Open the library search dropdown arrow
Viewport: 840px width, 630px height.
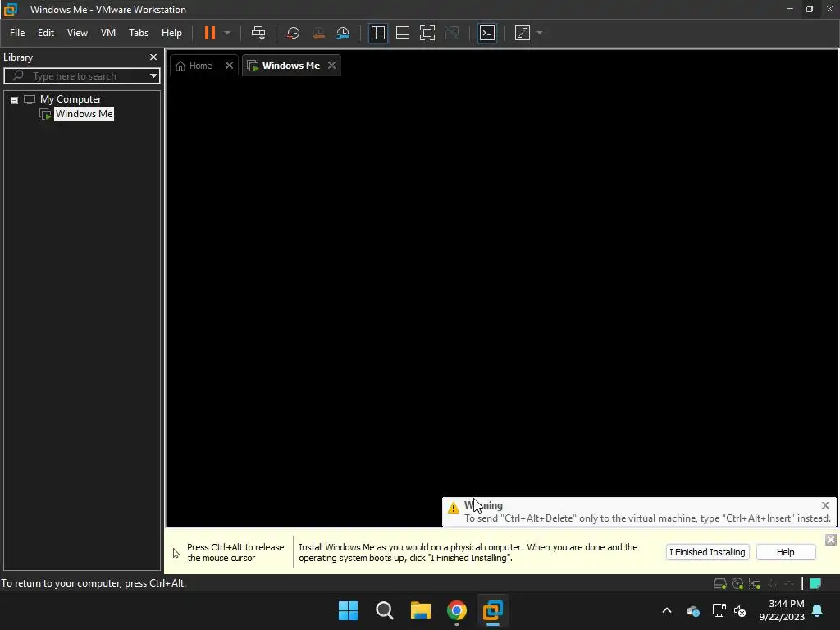pyautogui.click(x=153, y=76)
